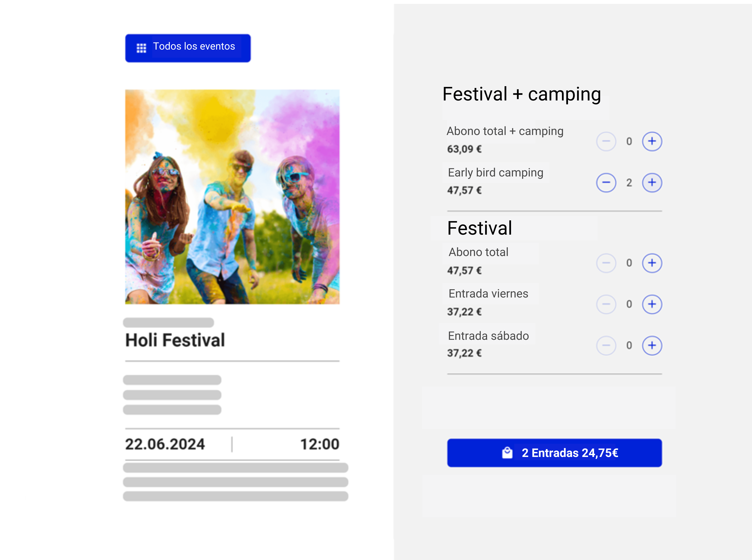The height and width of the screenshot is (560, 752).
Task: Decrease Abono total ticket count
Action: (606, 263)
